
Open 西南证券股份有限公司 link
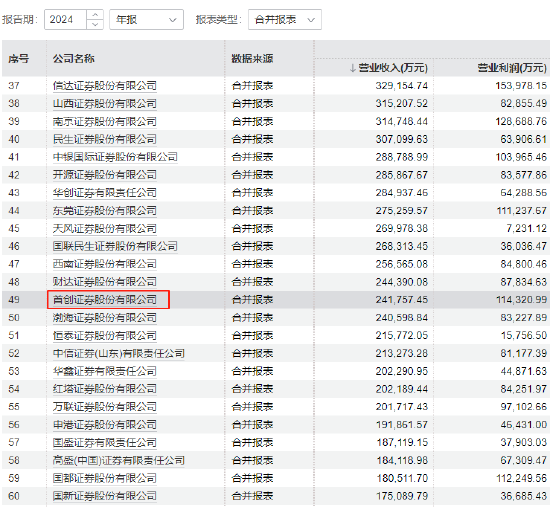pos(105,264)
